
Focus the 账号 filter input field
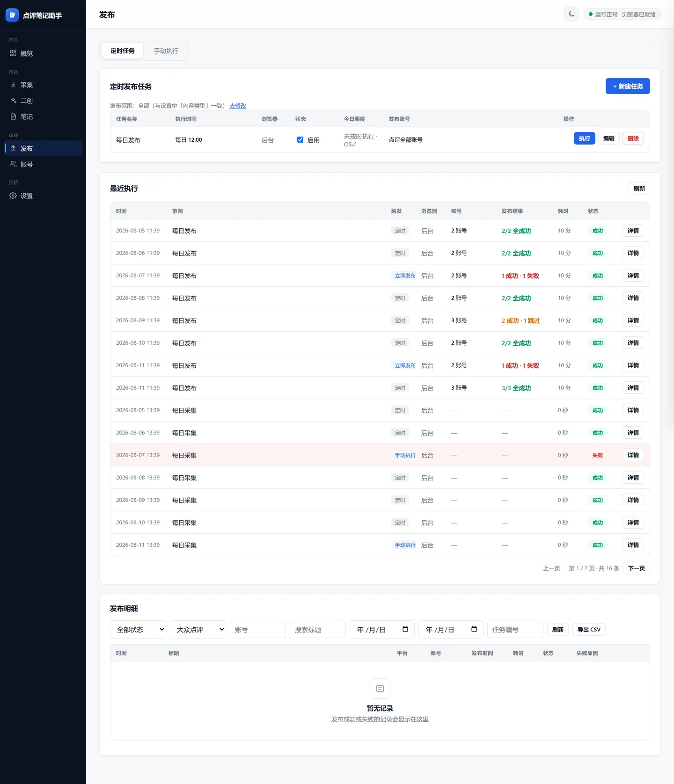[258, 630]
